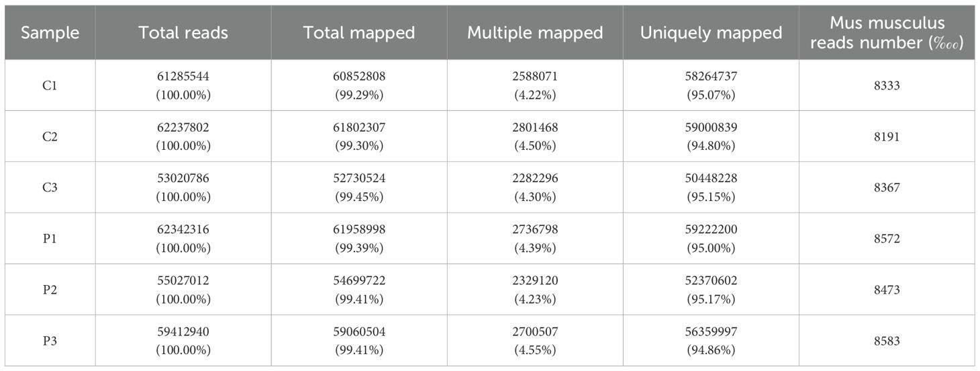
Task: Select the C2 sample cell
Action: (50, 137)
